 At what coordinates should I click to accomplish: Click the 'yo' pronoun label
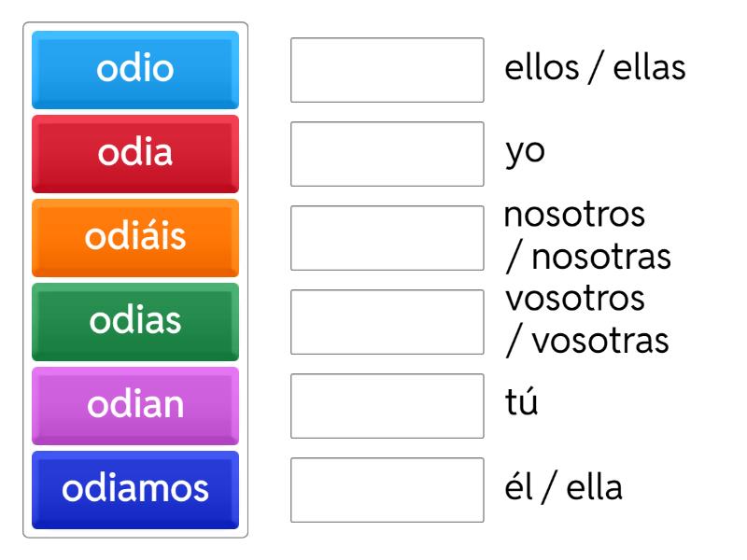click(x=524, y=153)
